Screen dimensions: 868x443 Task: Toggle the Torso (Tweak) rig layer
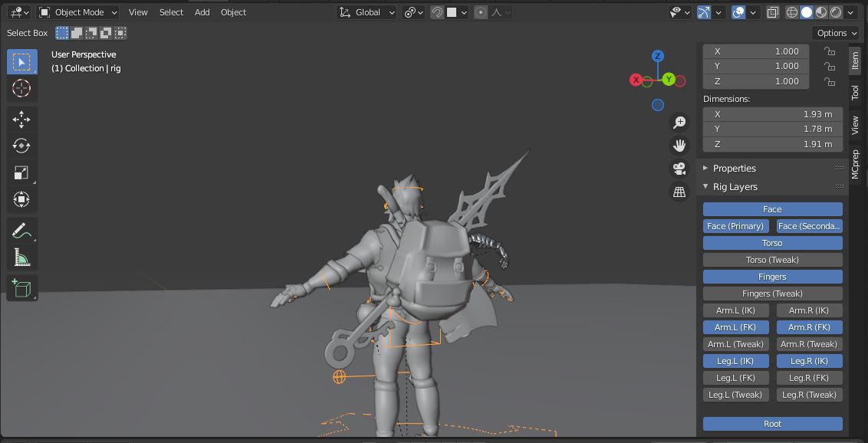click(x=772, y=260)
